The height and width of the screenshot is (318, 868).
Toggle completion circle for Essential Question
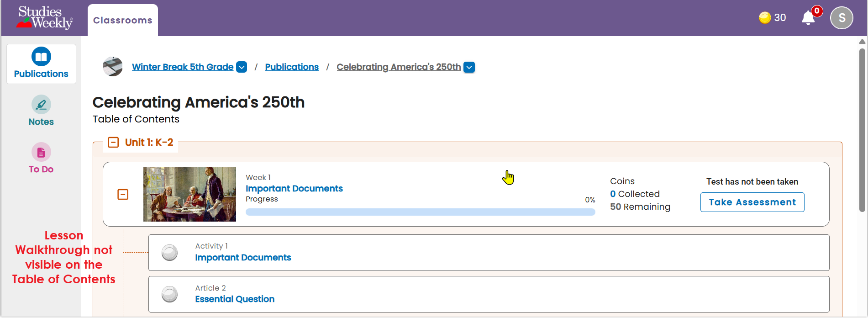coord(170,294)
